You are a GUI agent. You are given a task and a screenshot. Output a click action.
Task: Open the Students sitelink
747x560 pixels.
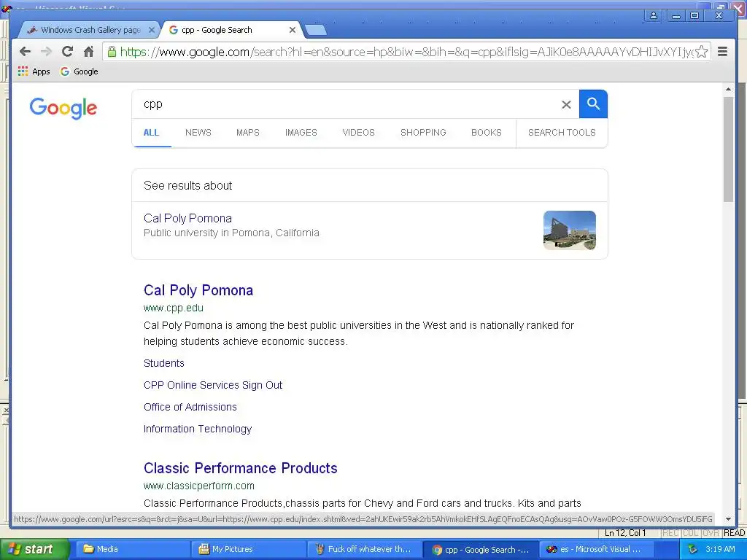click(x=164, y=363)
